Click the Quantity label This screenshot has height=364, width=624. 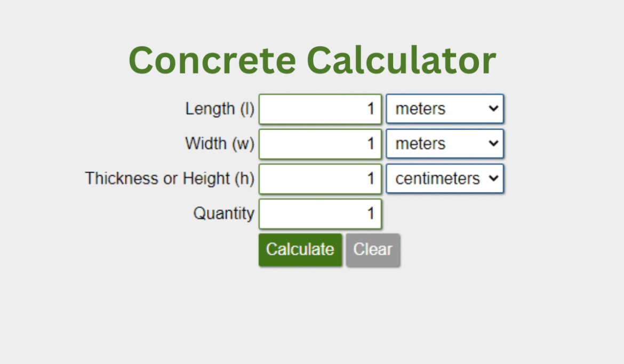(x=223, y=214)
